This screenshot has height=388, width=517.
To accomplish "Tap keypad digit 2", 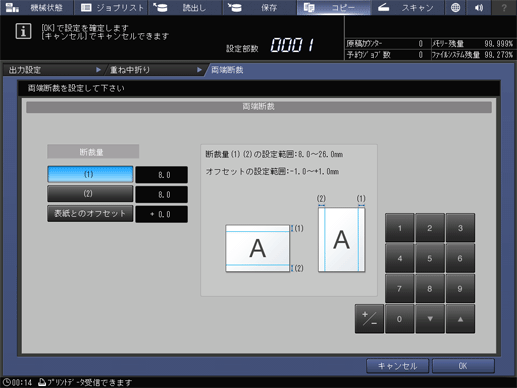I will (x=430, y=228).
